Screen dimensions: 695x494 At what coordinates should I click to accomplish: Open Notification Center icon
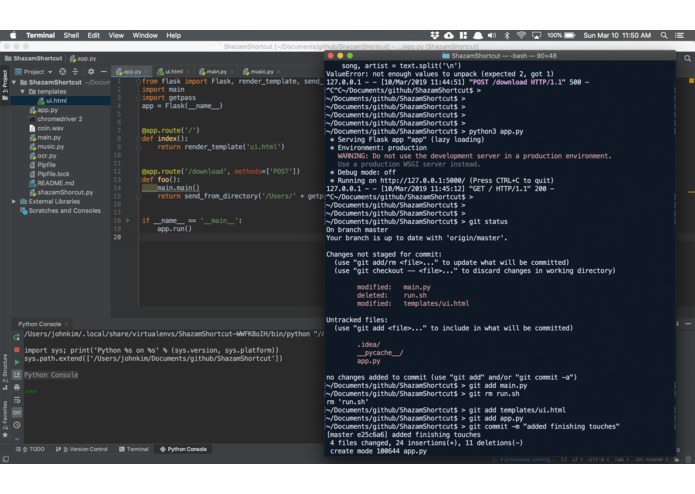point(679,35)
